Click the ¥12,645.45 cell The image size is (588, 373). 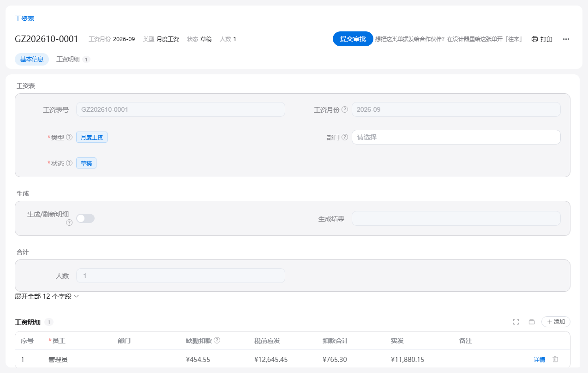(x=271, y=359)
